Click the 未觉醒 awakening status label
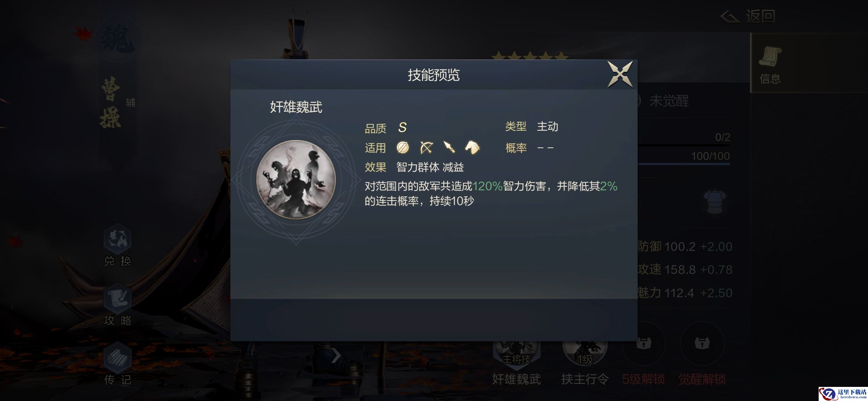Screen dimensions: 868x401 pyautogui.click(x=669, y=101)
